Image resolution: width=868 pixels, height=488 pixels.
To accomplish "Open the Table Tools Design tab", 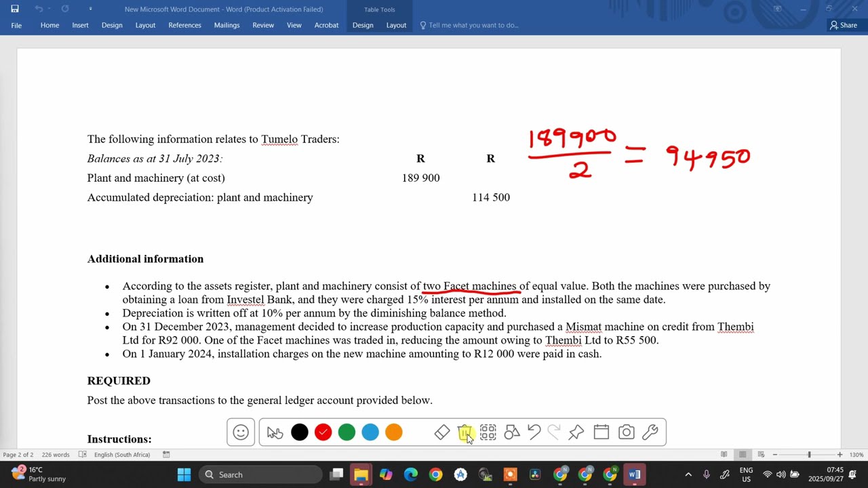I will coord(363,25).
